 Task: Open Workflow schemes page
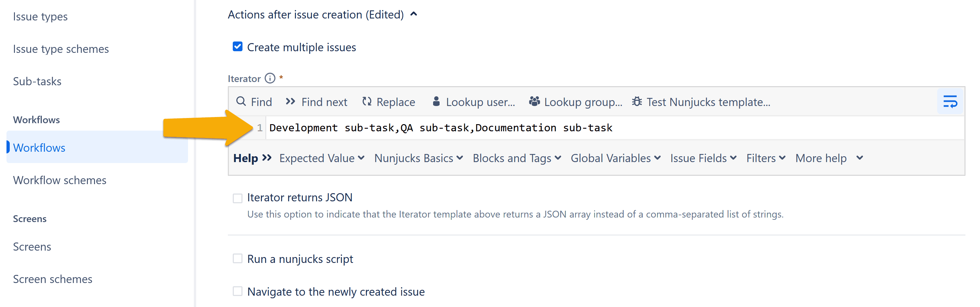(60, 180)
